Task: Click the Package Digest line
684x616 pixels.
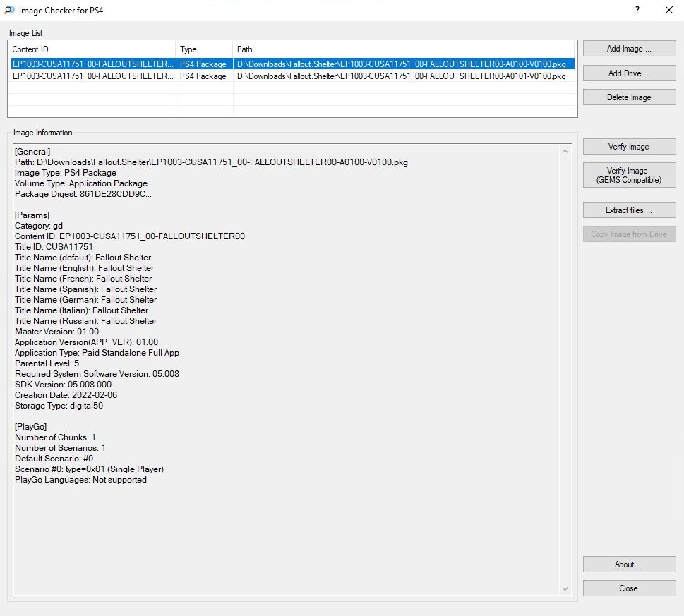Action: 83,194
